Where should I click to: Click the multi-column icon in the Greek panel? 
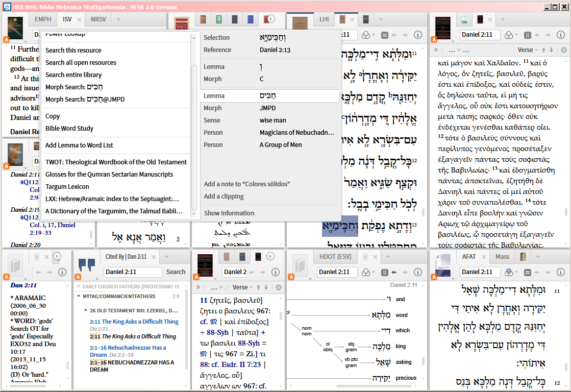tap(528, 35)
